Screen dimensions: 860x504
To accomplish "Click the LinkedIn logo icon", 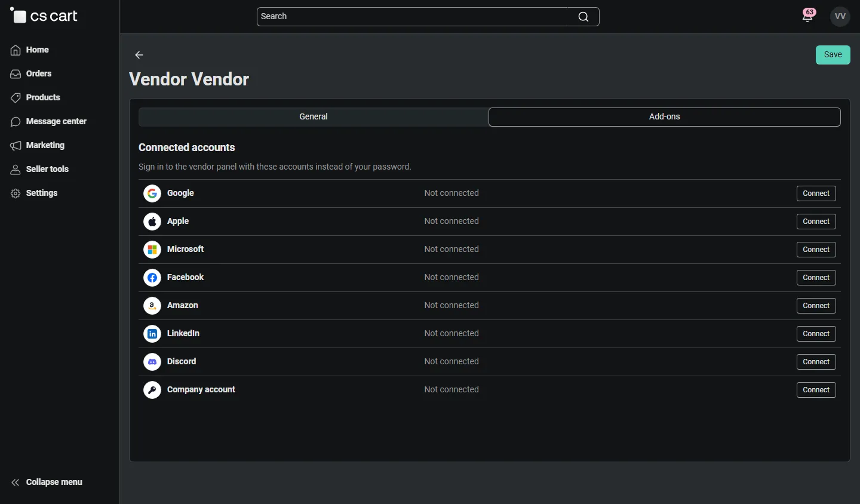I will [152, 334].
